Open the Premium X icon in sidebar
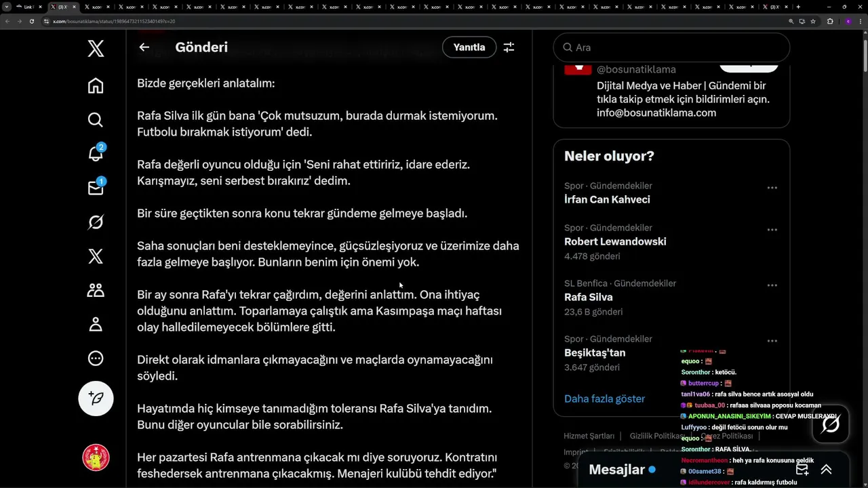The height and width of the screenshot is (488, 868). pos(96,256)
